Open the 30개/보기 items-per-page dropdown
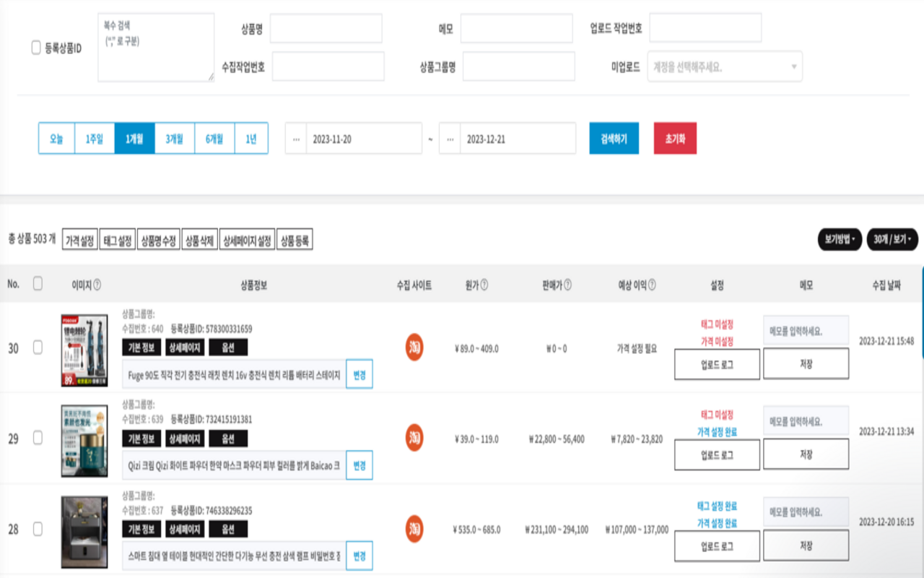Screen dimensions: 924x578 [892, 238]
